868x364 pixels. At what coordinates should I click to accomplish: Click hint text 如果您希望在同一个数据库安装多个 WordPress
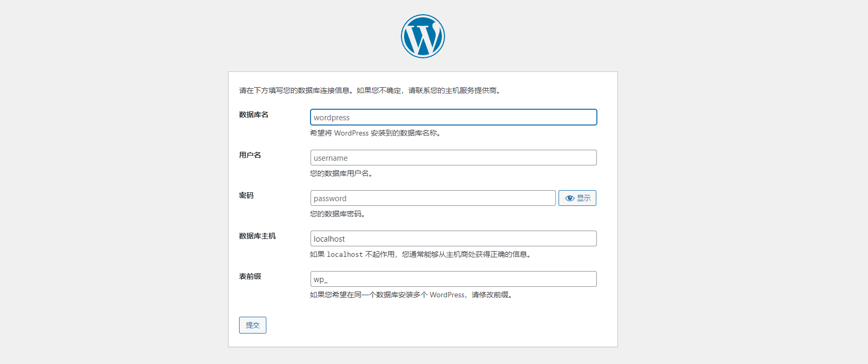click(387, 295)
